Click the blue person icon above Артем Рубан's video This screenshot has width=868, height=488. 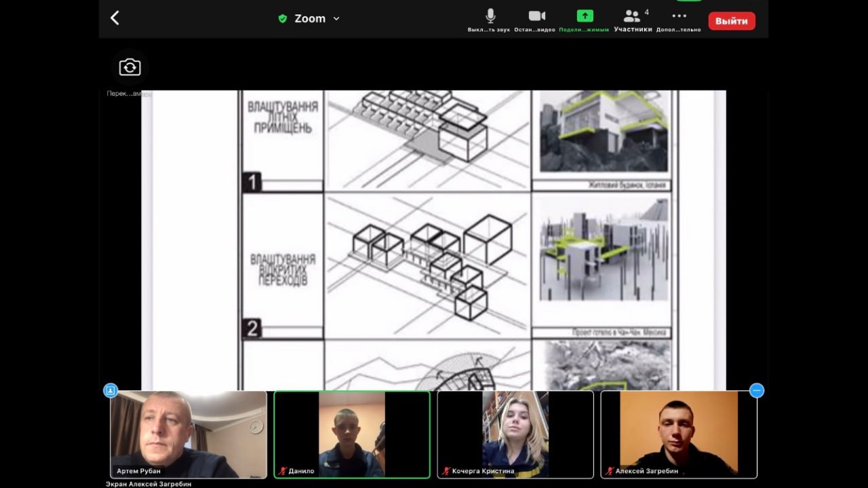coord(111,390)
